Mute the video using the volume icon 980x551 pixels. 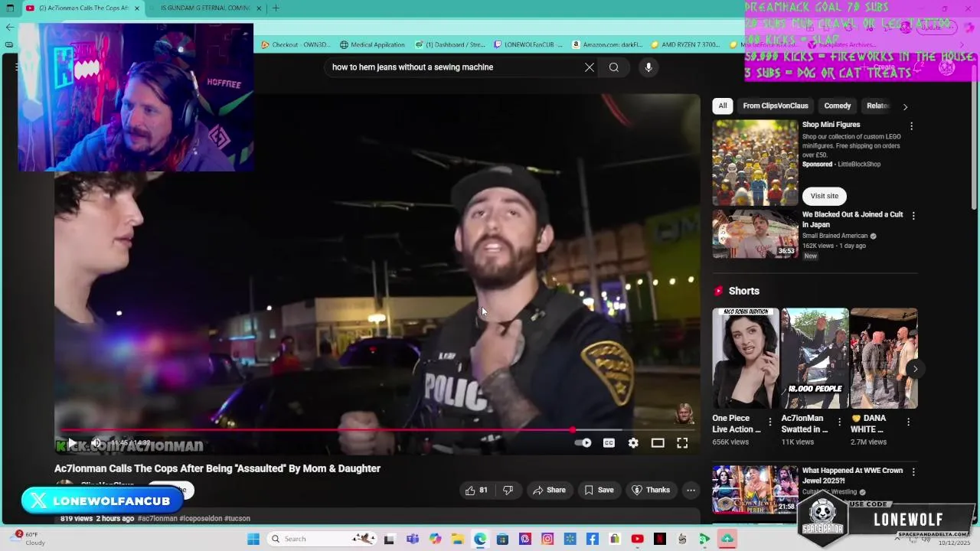pos(96,443)
